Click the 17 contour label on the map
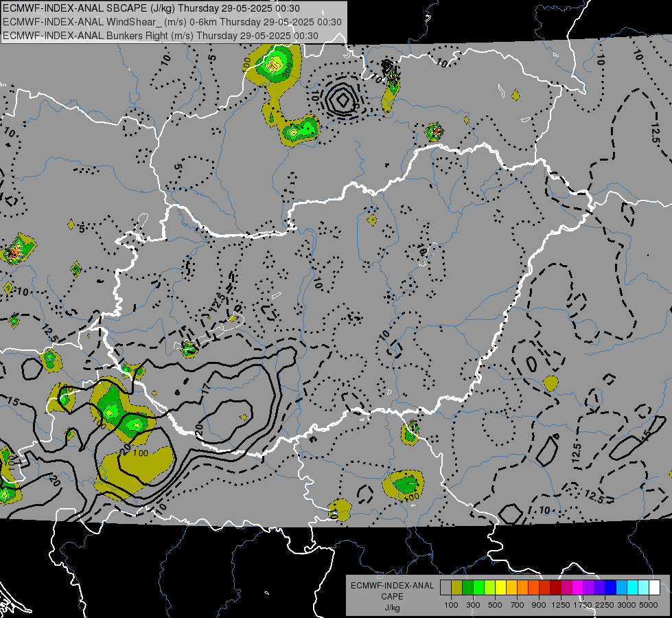672x618 pixels. click(207, 389)
